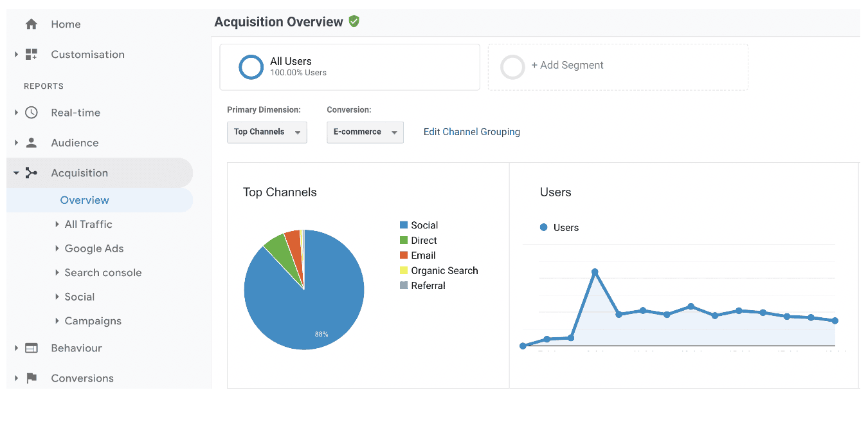
Task: Click the Audience person icon
Action: [x=30, y=142]
